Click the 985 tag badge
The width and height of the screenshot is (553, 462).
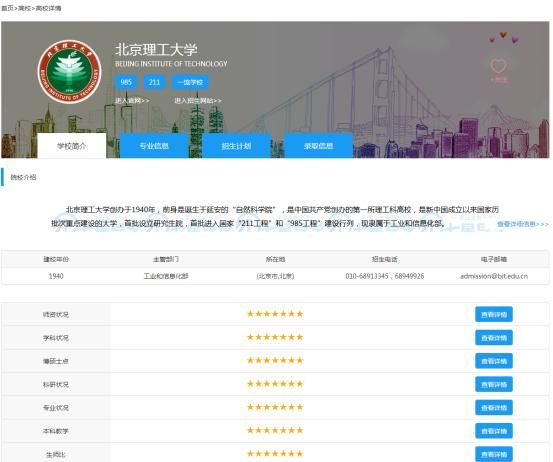(126, 82)
